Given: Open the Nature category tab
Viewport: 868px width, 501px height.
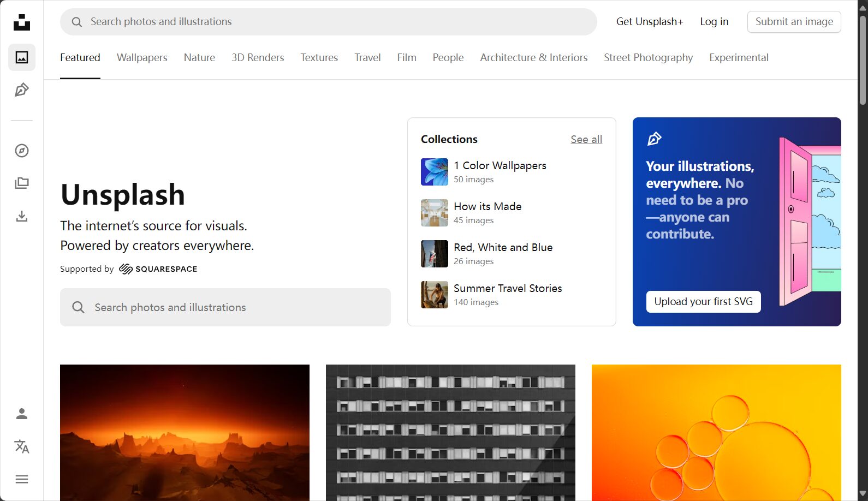Looking at the screenshot, I should 199,57.
